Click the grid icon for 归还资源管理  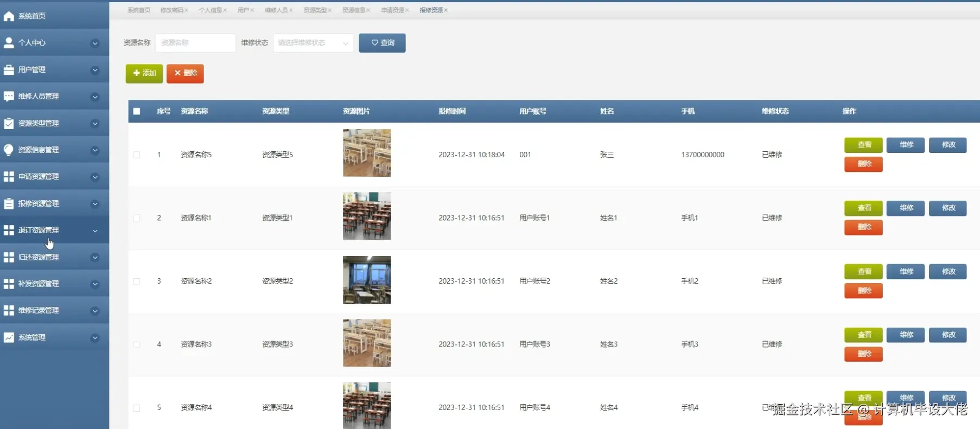coord(9,257)
